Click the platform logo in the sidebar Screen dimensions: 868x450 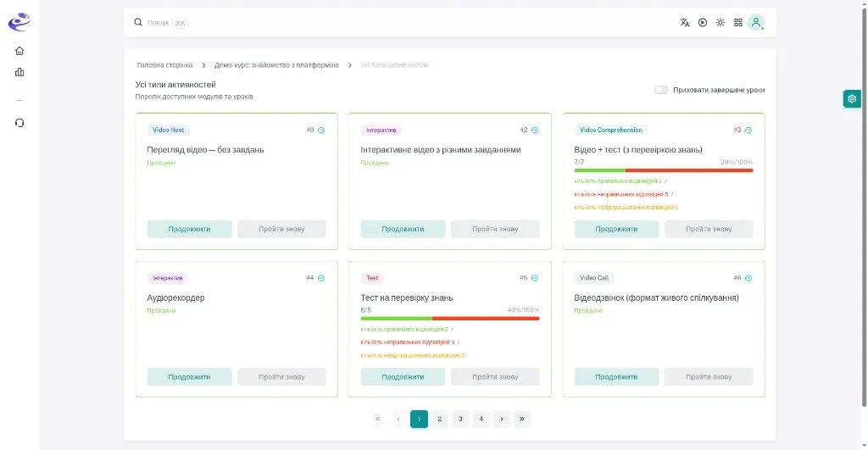(x=19, y=22)
